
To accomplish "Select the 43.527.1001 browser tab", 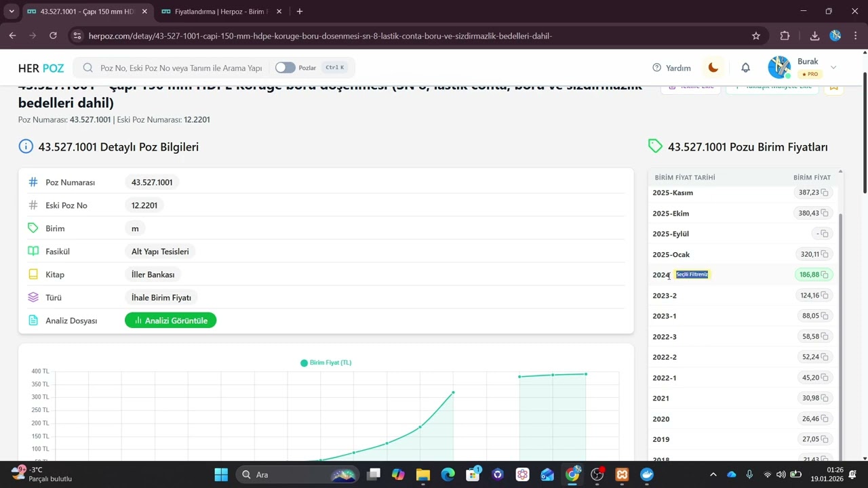I will 87,12.
